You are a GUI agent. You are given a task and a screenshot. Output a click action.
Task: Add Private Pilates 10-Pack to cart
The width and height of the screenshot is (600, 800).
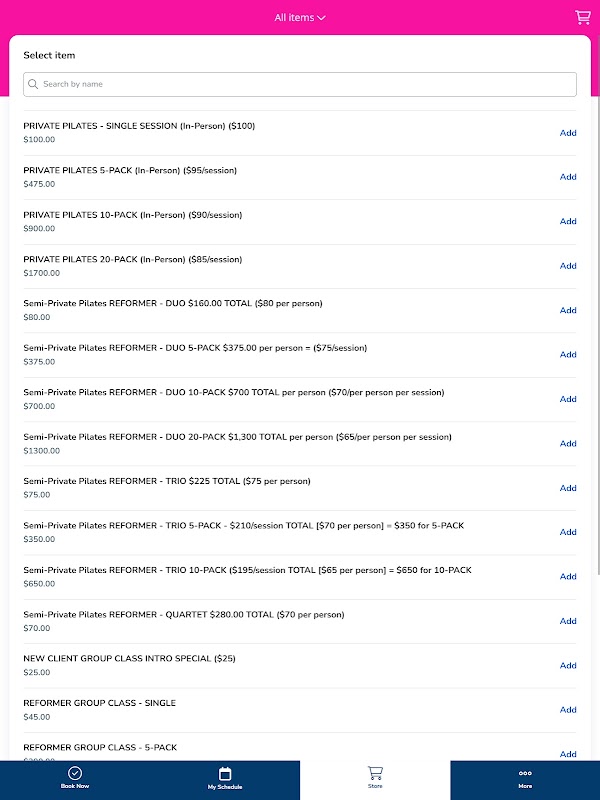[x=568, y=222]
